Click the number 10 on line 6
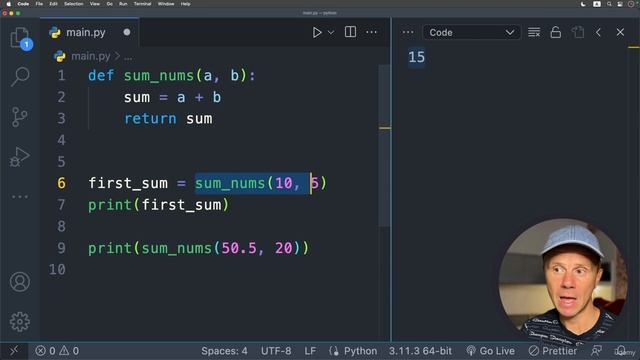This screenshot has width=640, height=360. 284,183
